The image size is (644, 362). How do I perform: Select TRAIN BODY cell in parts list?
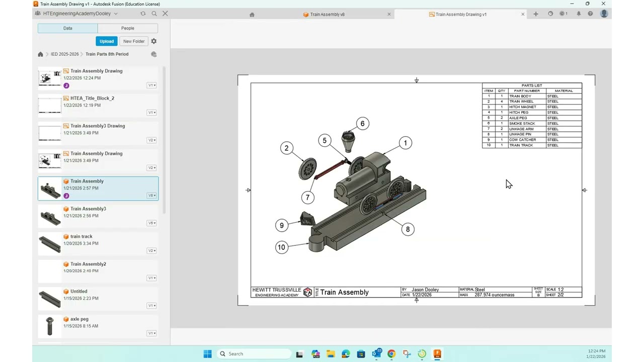[527, 96]
